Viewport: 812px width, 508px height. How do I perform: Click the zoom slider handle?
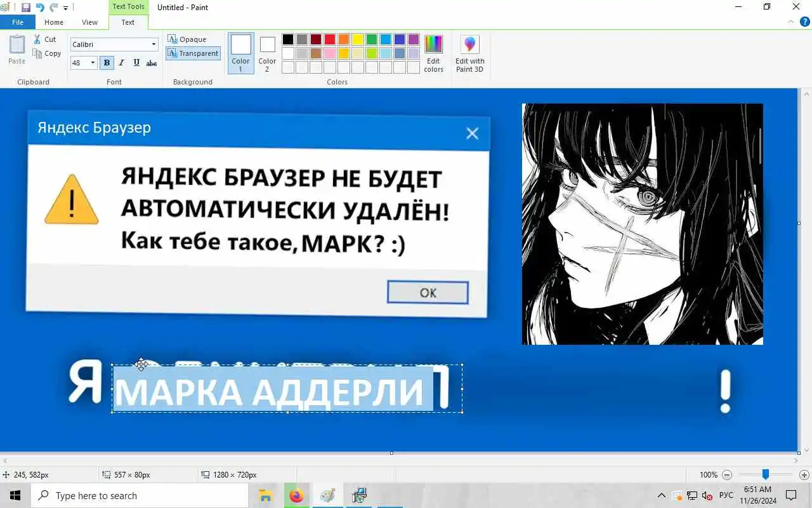click(x=766, y=474)
